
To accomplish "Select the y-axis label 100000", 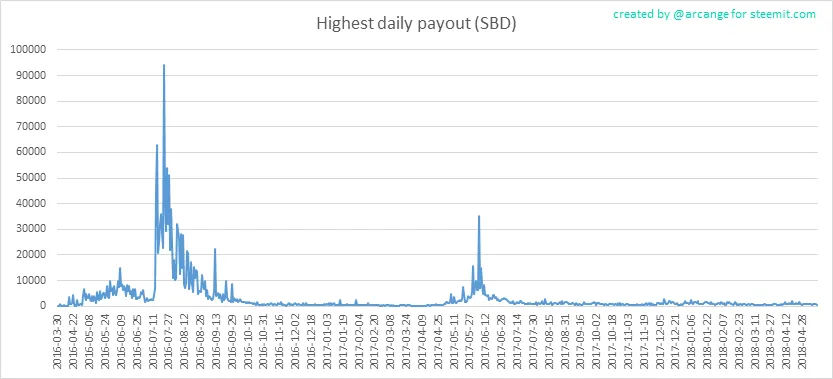I will (x=29, y=50).
